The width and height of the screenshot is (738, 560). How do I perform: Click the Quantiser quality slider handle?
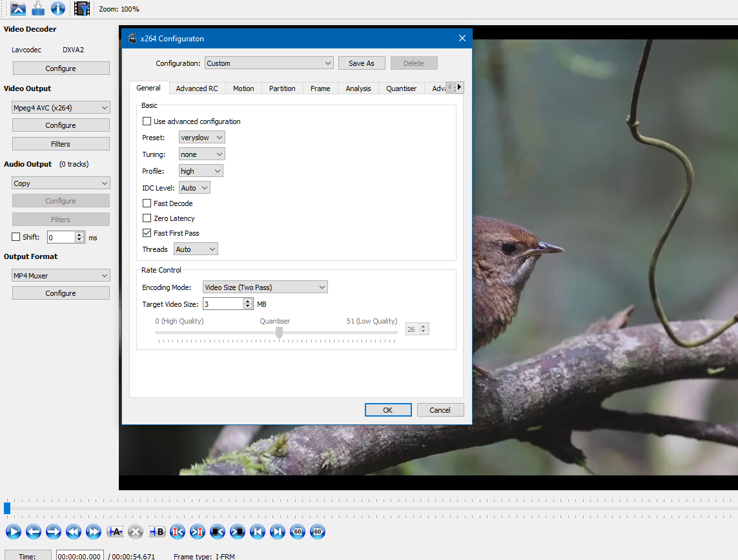[279, 333]
